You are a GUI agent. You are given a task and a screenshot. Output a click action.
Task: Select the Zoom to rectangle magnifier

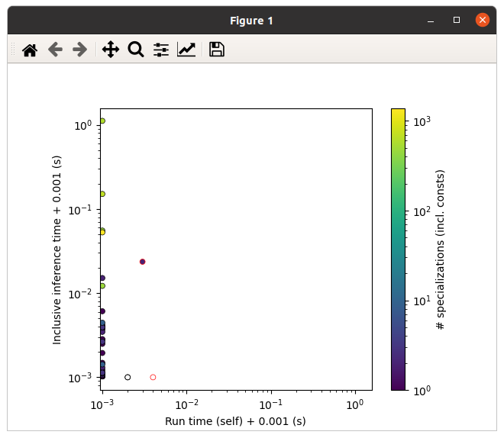(136, 50)
